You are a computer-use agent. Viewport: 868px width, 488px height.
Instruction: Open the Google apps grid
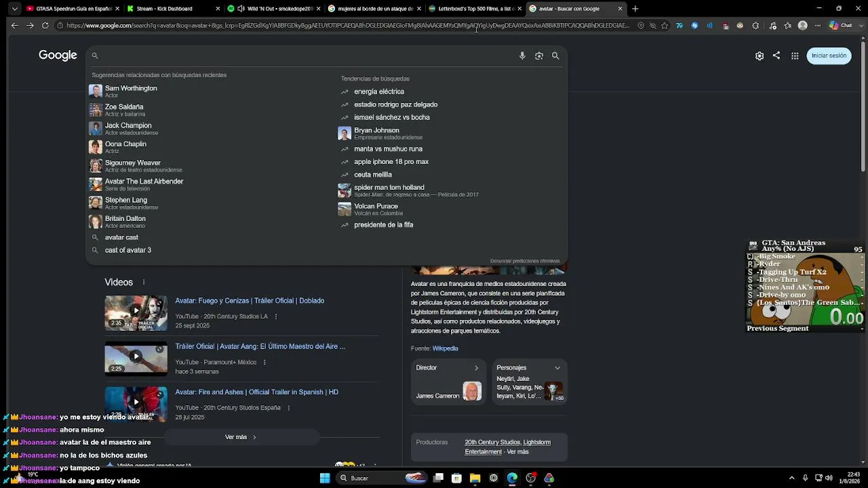click(x=795, y=56)
